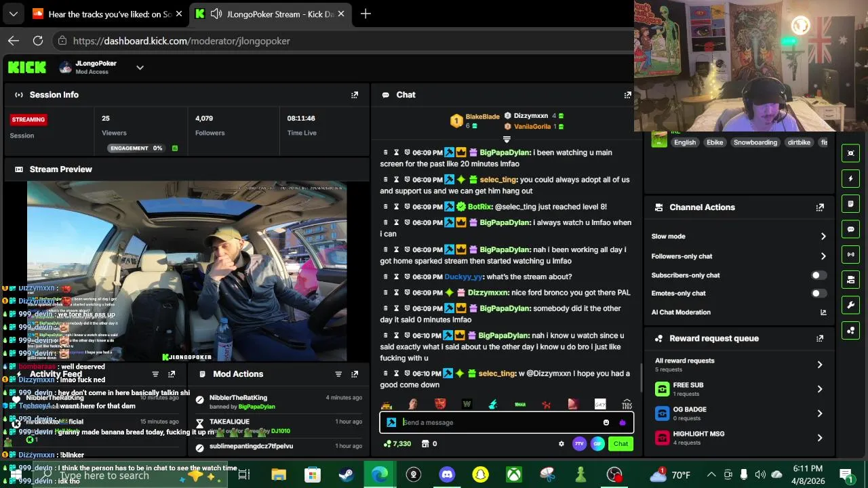Screen dimensions: 868x488
Task: Reload the dashboard page
Action: click(38, 41)
